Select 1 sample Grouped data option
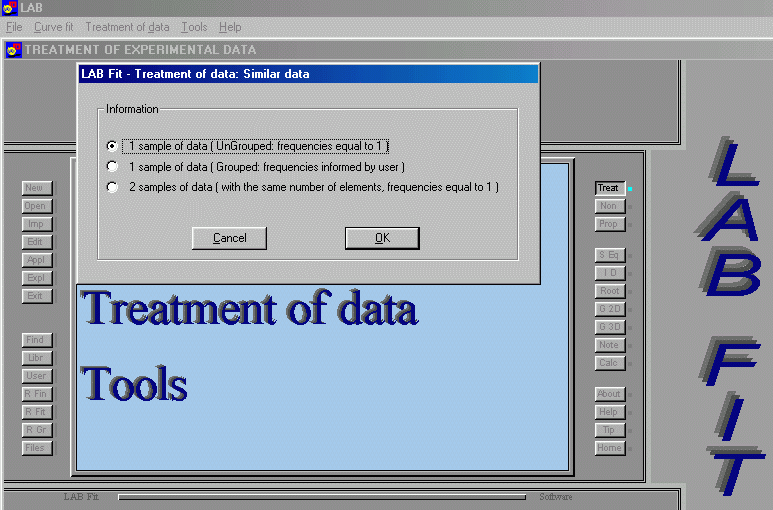Viewport: 773px width, 510px height. [113, 167]
